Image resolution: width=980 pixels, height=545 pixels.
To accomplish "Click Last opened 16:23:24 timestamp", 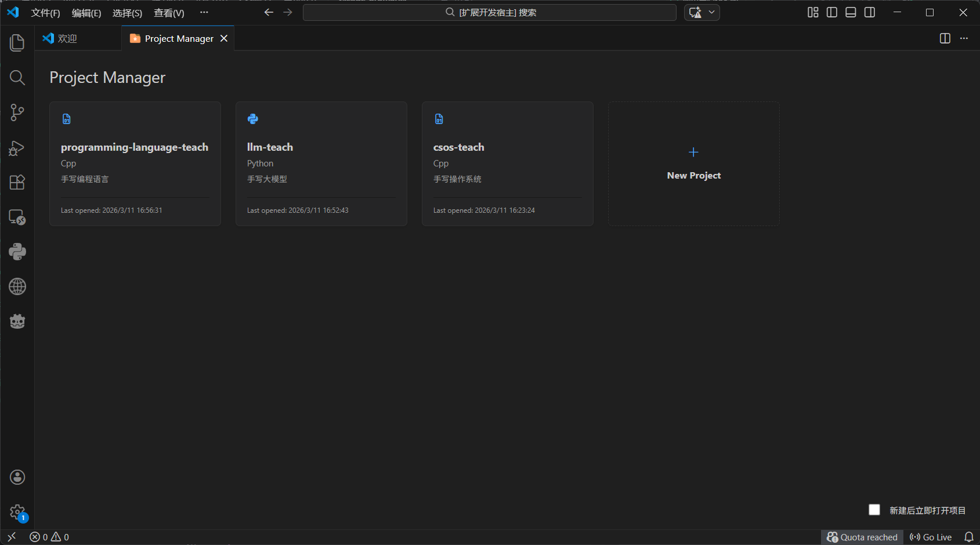I will click(484, 210).
